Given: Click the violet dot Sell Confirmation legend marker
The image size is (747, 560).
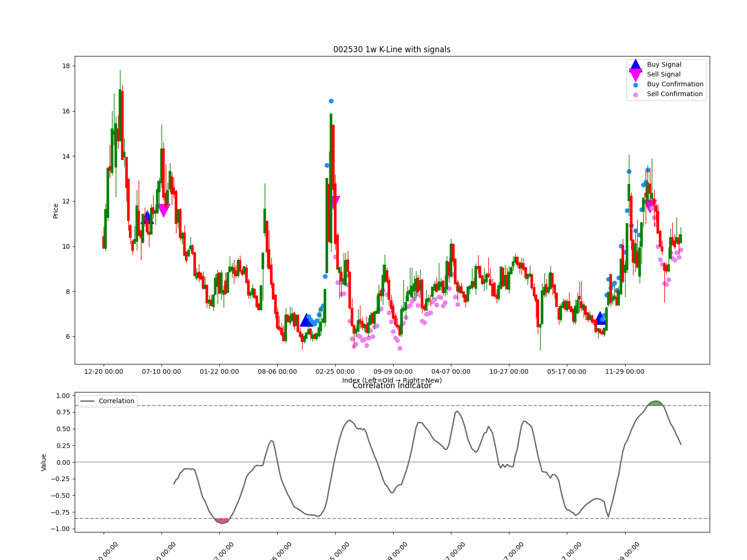Looking at the screenshot, I should (635, 95).
